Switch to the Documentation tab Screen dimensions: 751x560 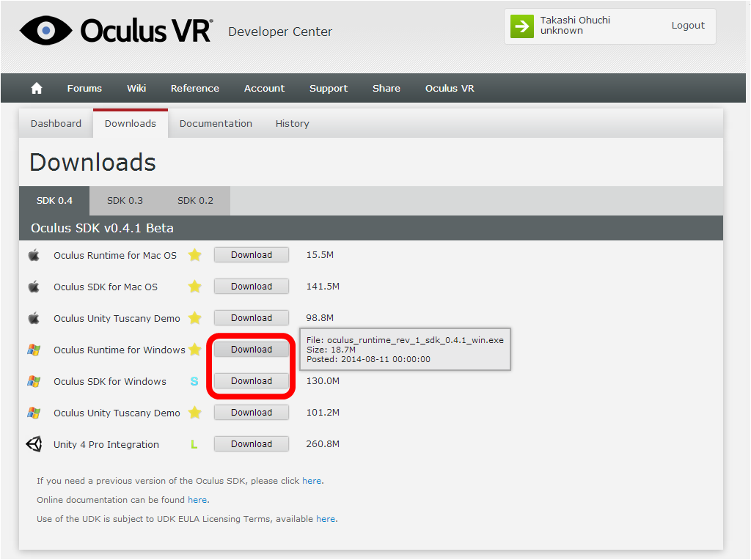216,123
